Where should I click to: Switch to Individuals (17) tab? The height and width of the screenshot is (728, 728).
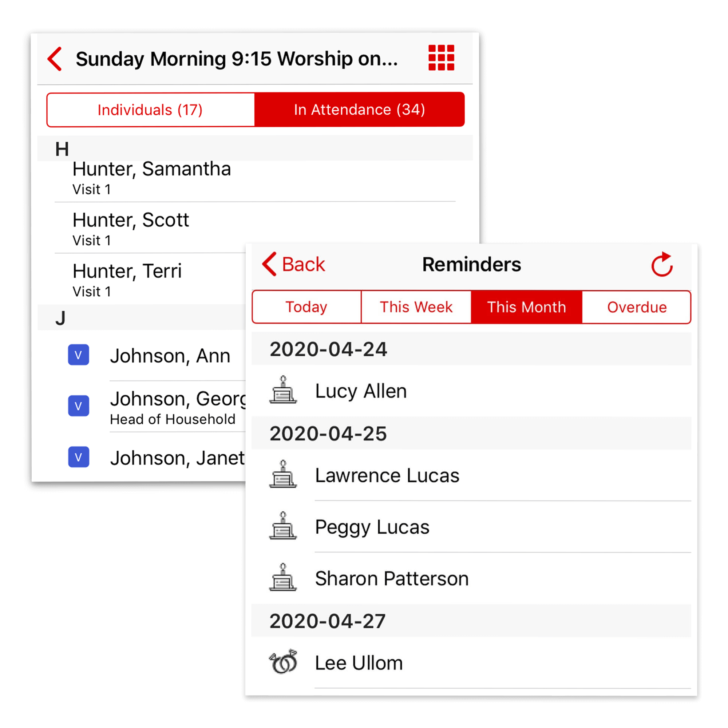(150, 110)
